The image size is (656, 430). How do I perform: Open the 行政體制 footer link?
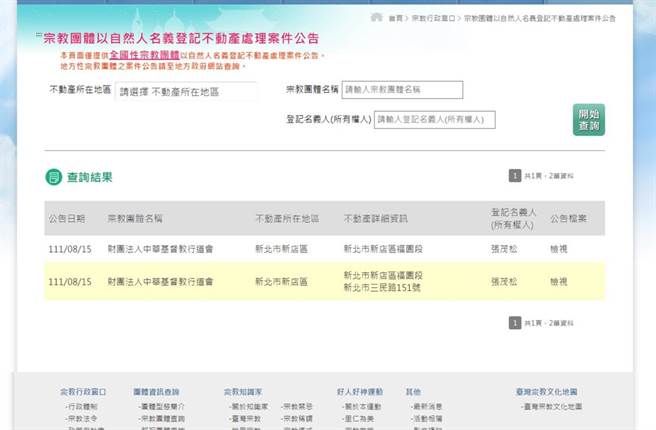(82, 407)
